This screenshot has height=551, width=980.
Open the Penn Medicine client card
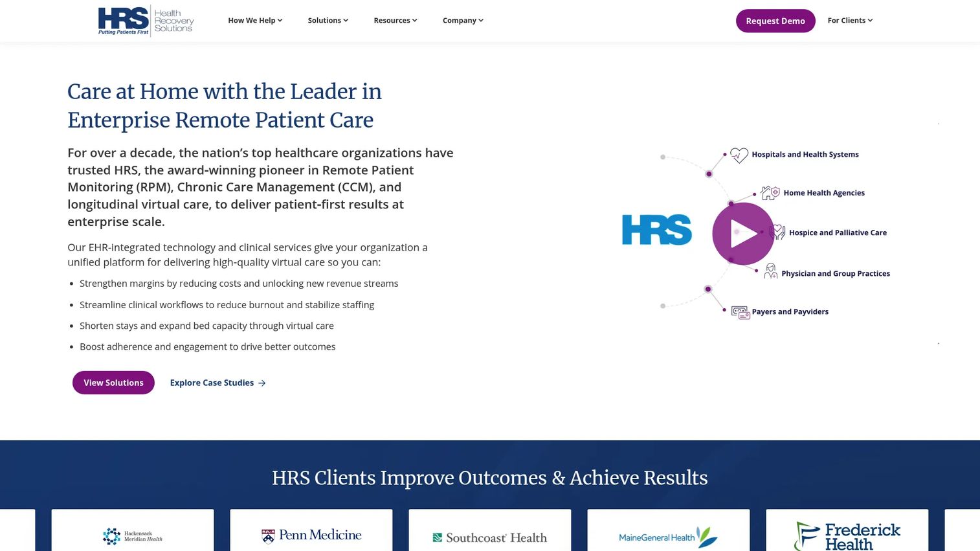(311, 530)
